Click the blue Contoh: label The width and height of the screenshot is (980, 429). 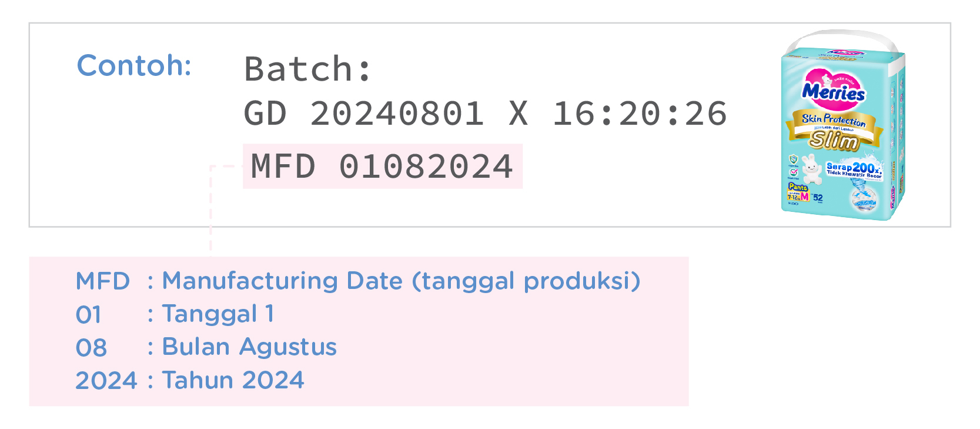coord(134,65)
